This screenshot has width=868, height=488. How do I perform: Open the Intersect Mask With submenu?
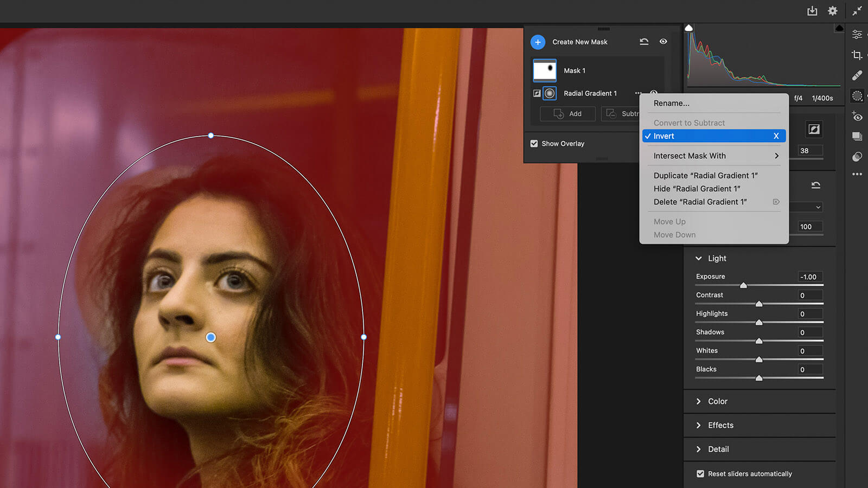click(714, 156)
